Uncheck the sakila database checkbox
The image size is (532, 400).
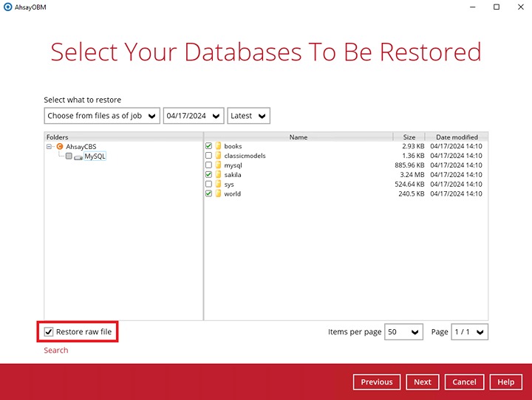[208, 175]
